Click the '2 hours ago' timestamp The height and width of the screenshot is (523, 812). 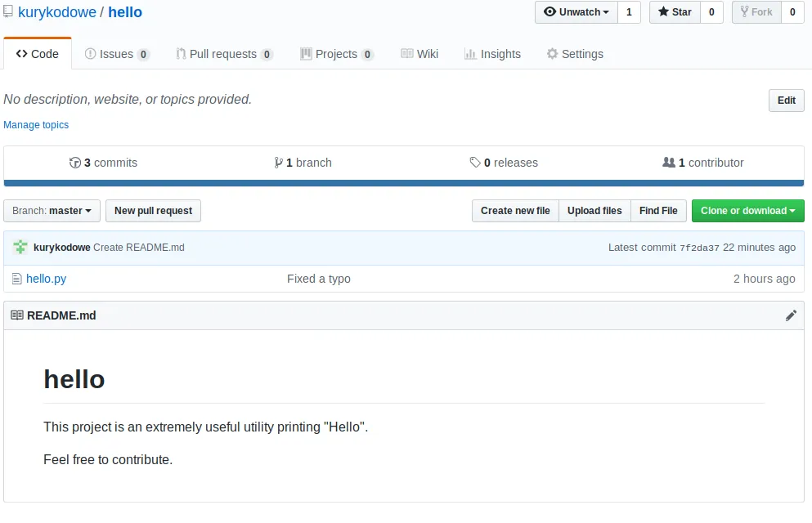764,279
